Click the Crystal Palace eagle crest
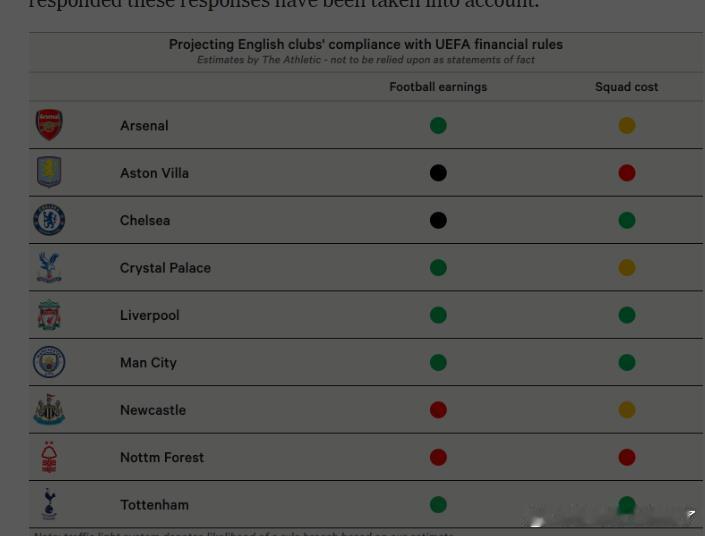Viewport: 705px width, 536px height. (x=49, y=268)
